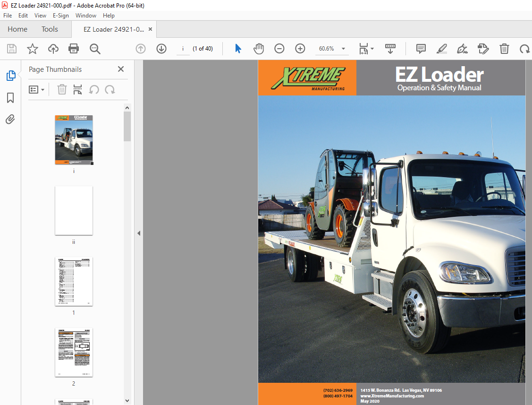The width and height of the screenshot is (532, 405).
Task: Rotate page using main toolbar rotate icon
Action: coord(524,49)
